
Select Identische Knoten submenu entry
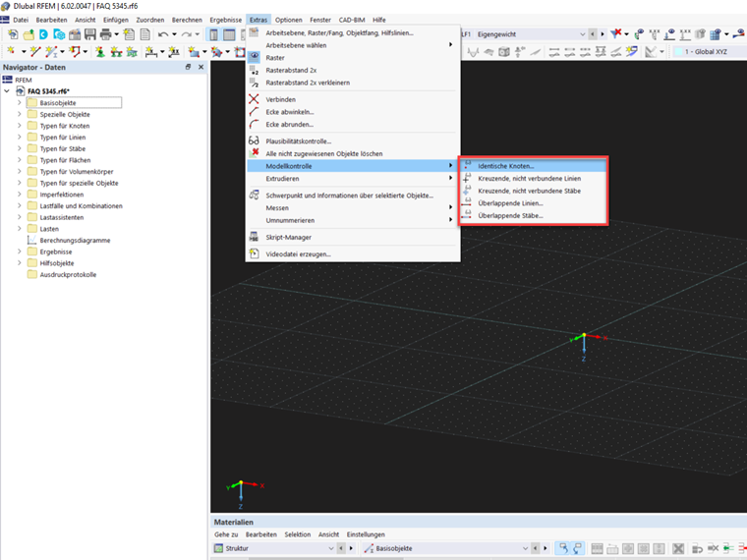click(533, 166)
